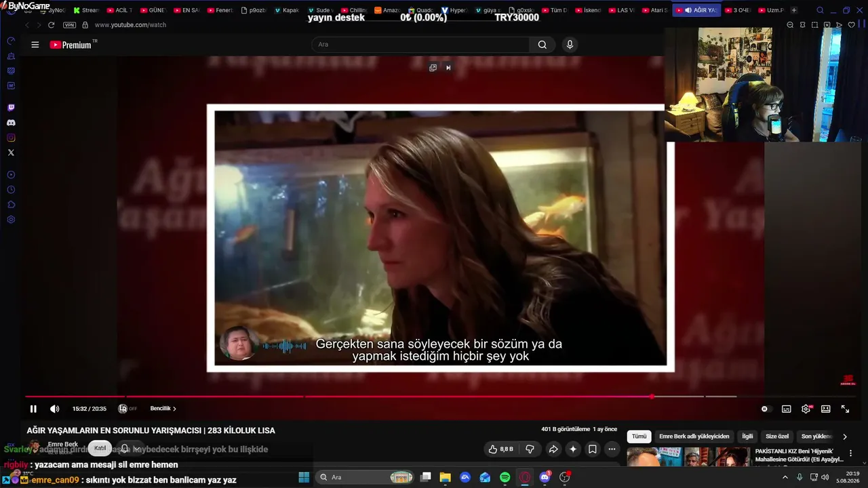Screen dimensions: 868x488
Task: Toggle autoplay switch in player controls
Action: point(766,409)
